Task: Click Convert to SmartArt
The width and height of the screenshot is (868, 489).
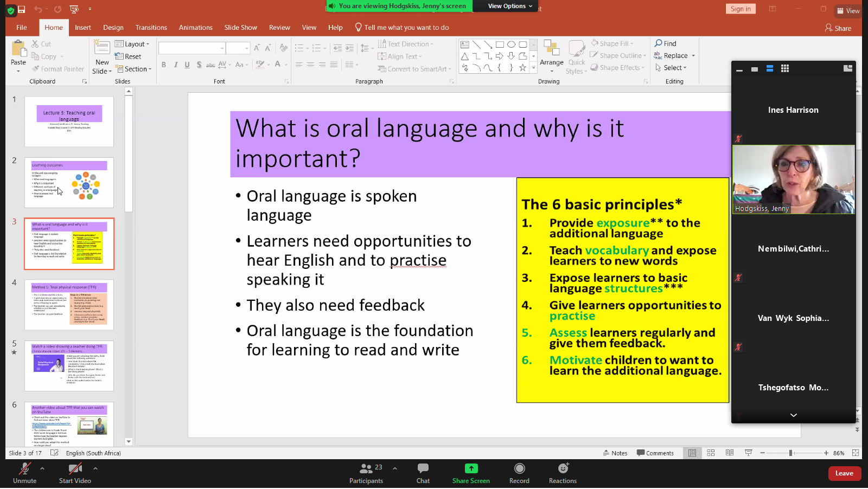Action: (x=414, y=69)
